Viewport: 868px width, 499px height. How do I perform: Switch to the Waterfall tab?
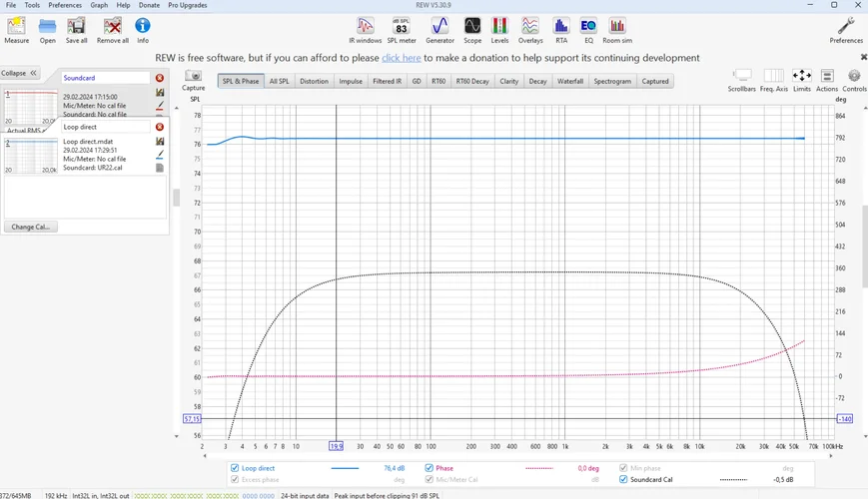coord(570,82)
